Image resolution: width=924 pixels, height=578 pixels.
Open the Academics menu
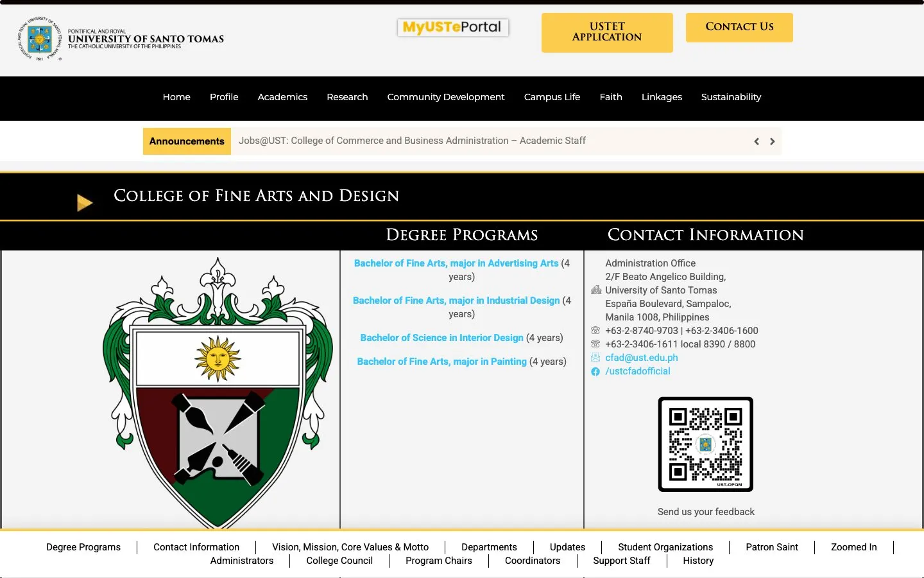click(282, 97)
